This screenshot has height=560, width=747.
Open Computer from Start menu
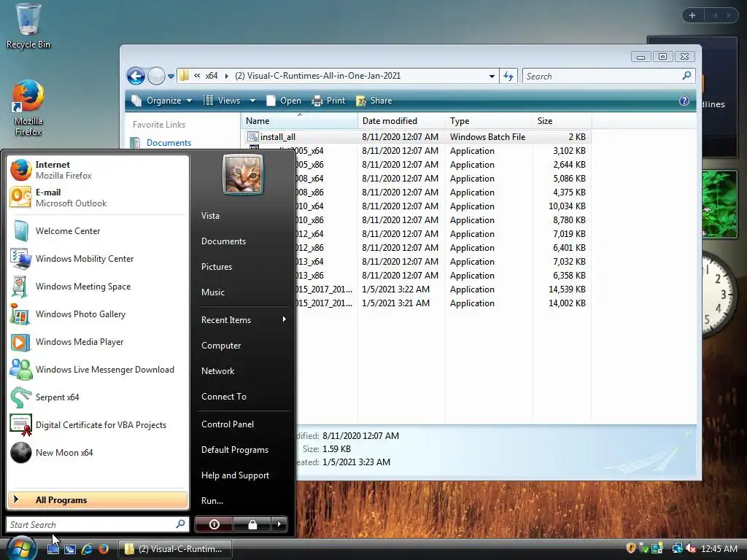pos(244,346)
